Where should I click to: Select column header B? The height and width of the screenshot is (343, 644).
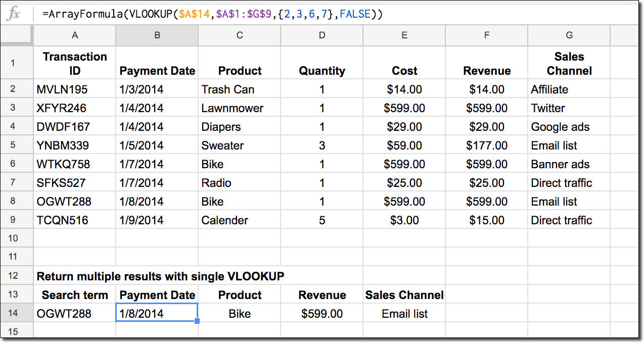click(x=157, y=35)
